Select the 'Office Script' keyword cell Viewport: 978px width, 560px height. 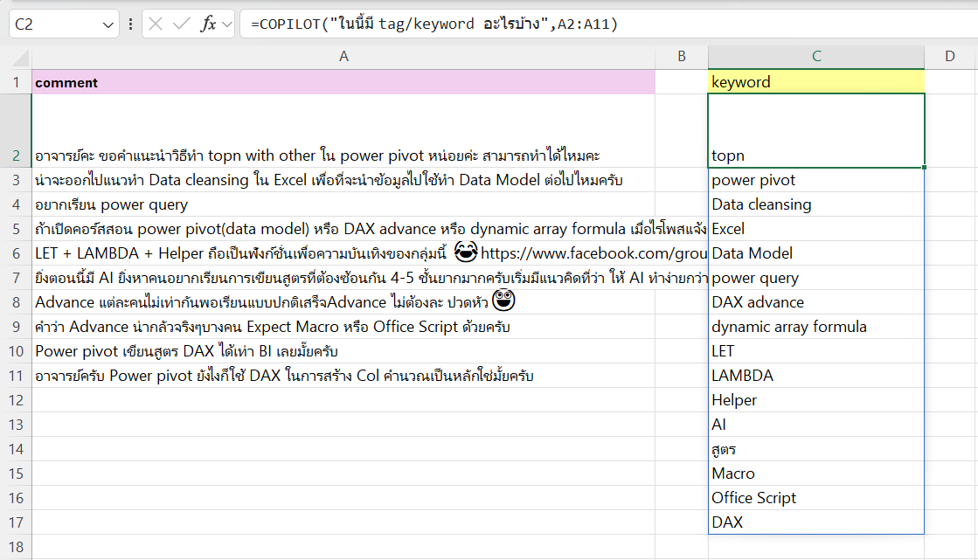pos(815,498)
